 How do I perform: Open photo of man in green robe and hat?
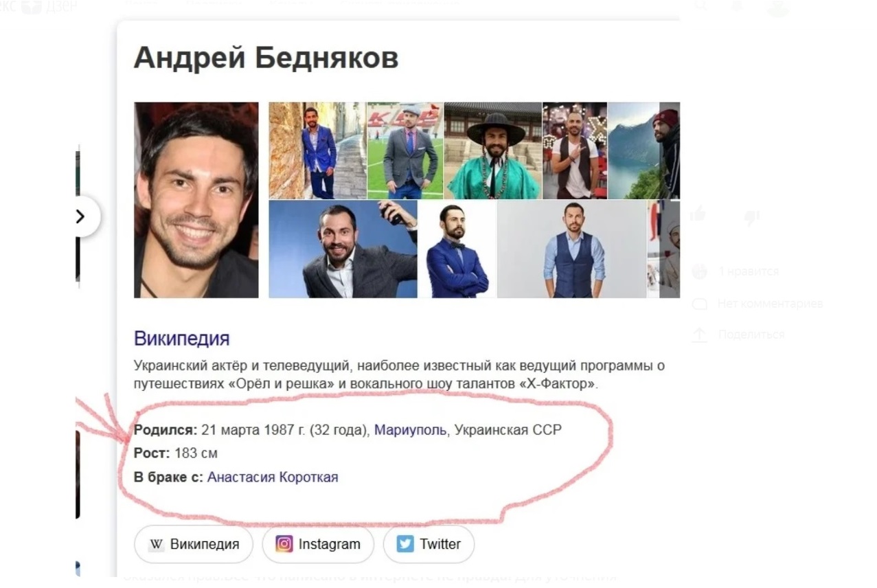(x=492, y=150)
